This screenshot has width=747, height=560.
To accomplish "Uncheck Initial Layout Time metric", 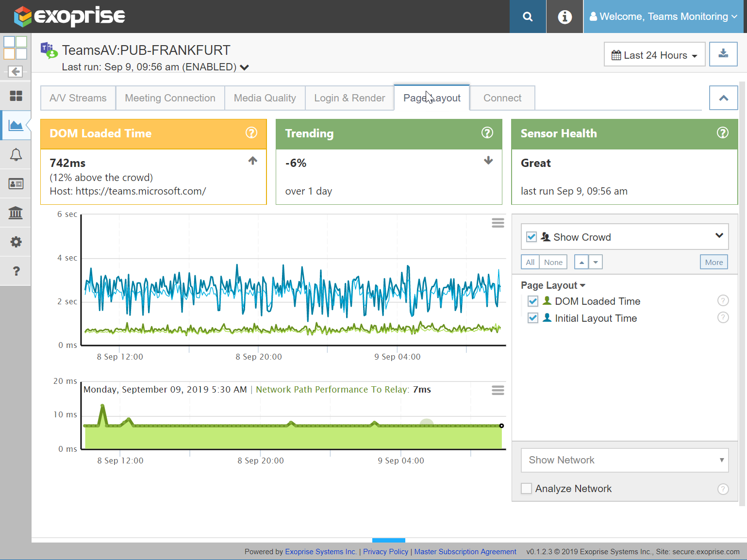I will (533, 318).
